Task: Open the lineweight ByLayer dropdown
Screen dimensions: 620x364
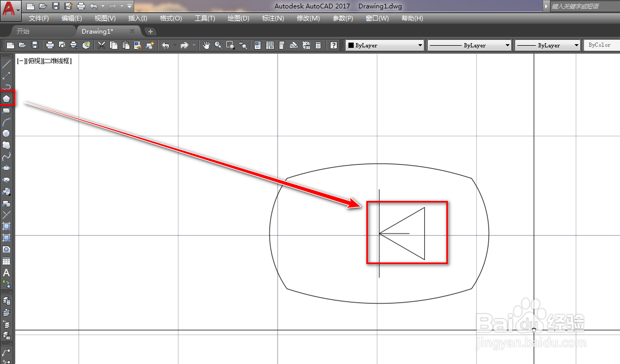Action: (x=548, y=45)
